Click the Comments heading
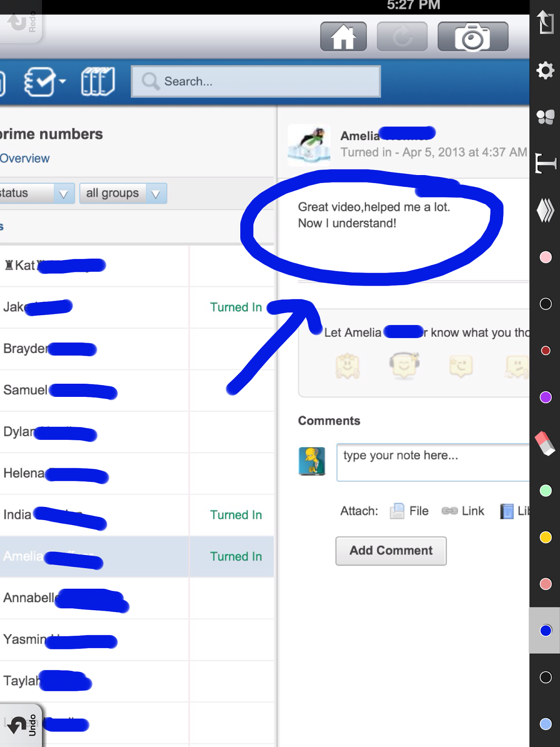This screenshot has height=747, width=560. tap(329, 421)
